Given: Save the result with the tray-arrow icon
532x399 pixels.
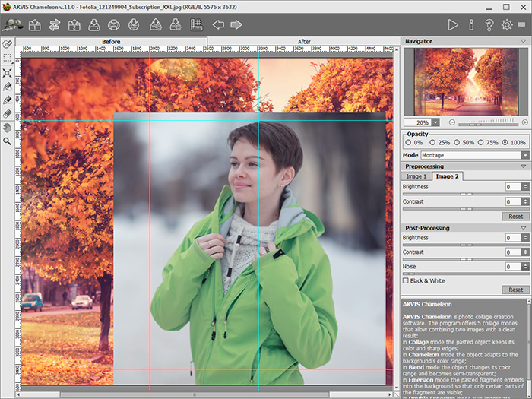Looking at the screenshot, I should (94, 25).
